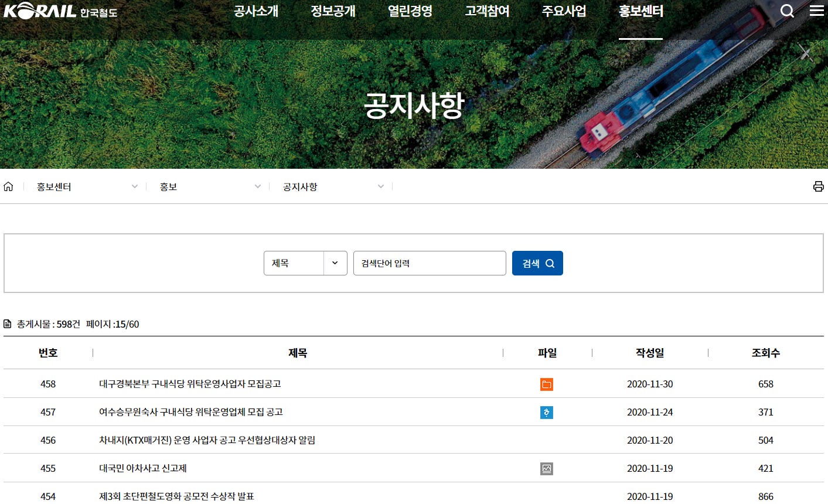Viewport: 828px width, 504px height.
Task: Open the 고객참여 menu
Action: [x=487, y=11]
